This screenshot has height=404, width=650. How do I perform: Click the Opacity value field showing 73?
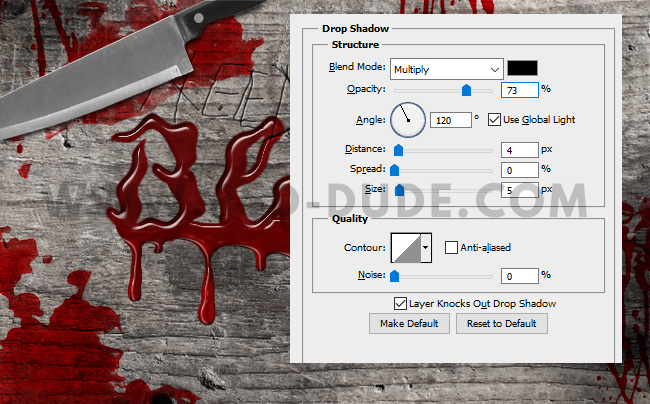click(520, 90)
